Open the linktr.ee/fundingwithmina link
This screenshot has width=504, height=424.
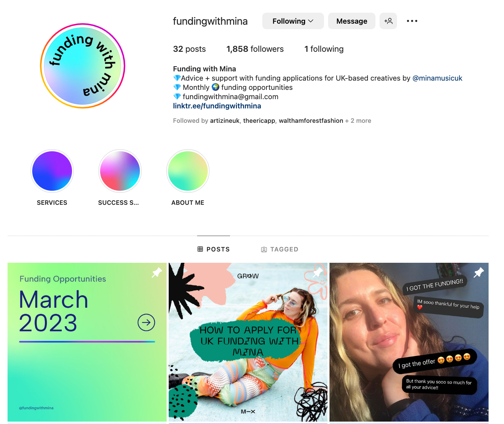click(x=217, y=106)
